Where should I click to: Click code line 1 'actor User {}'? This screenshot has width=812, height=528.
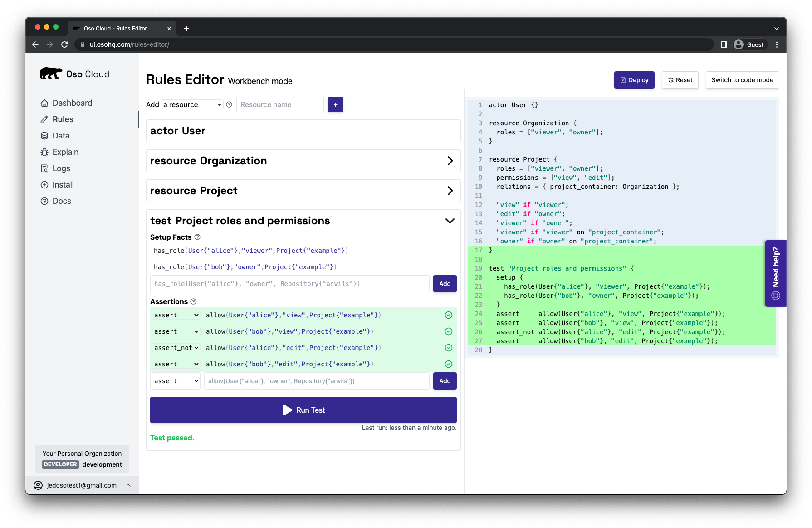[513, 105]
